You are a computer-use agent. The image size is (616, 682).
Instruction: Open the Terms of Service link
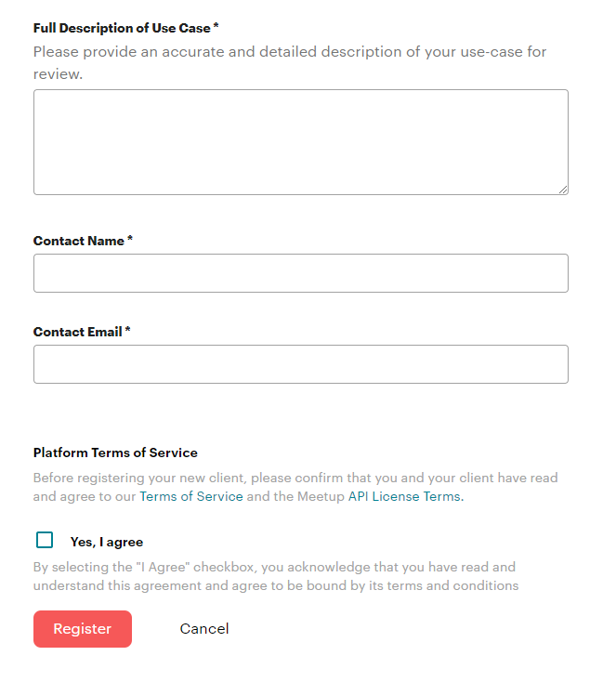click(191, 496)
